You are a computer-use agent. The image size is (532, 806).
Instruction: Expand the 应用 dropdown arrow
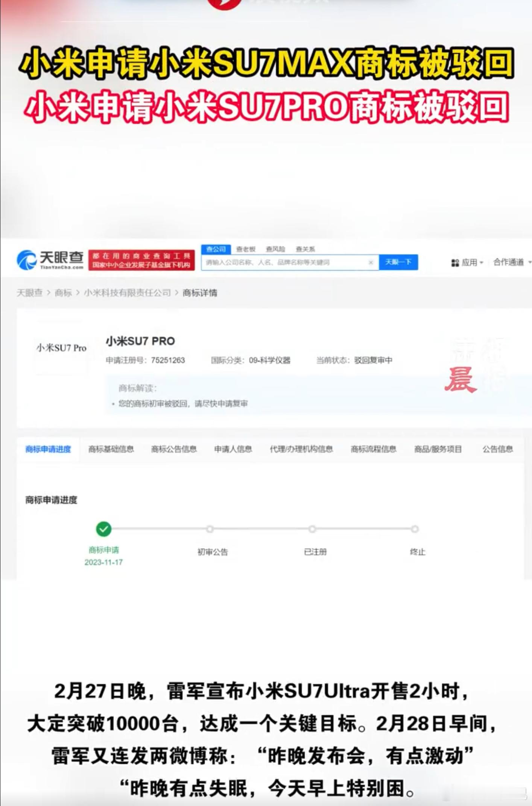tap(481, 263)
